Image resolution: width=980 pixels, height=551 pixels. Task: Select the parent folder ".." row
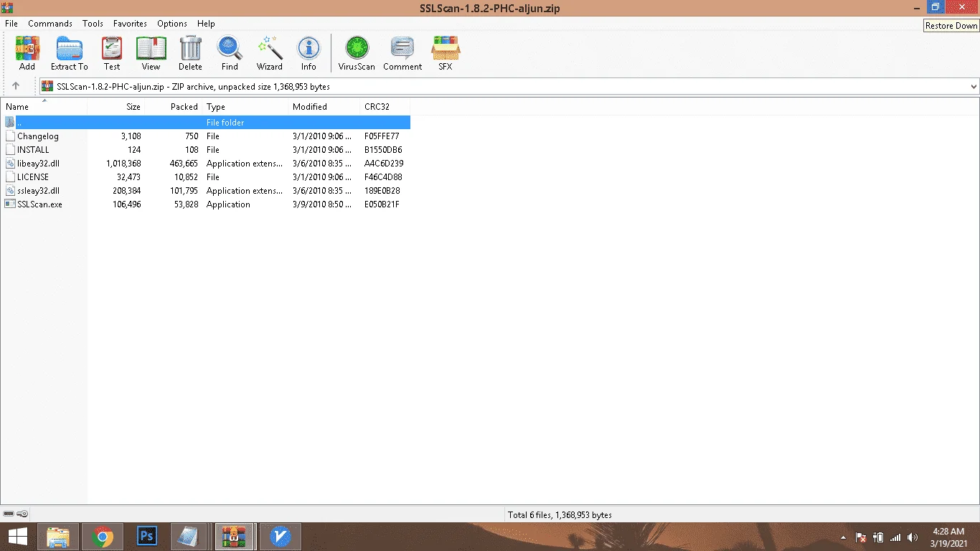click(206, 123)
